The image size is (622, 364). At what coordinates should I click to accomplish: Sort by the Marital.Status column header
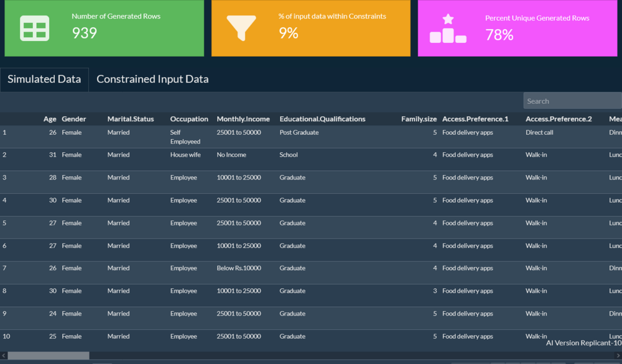pos(131,119)
